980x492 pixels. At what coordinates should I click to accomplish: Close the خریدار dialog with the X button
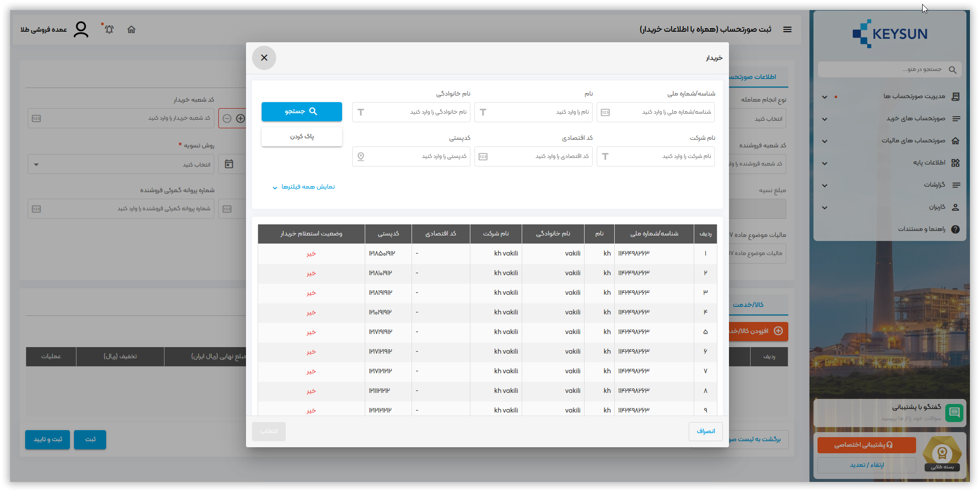pos(264,58)
